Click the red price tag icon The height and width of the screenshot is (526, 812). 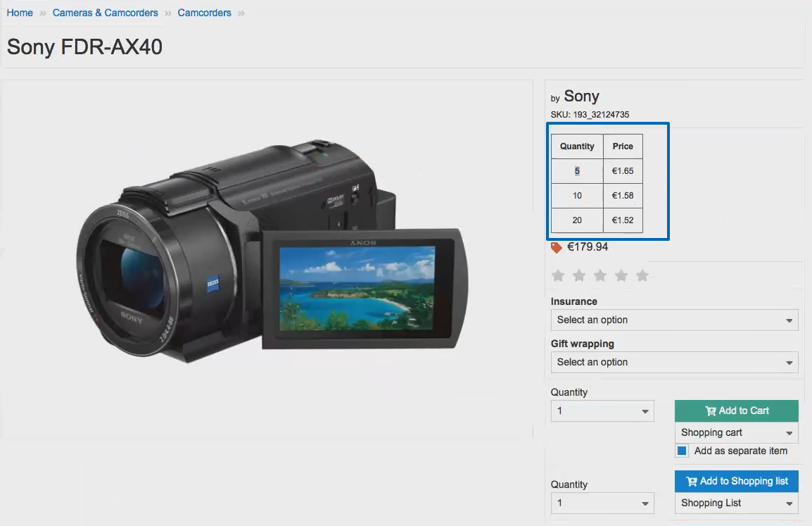tap(556, 247)
